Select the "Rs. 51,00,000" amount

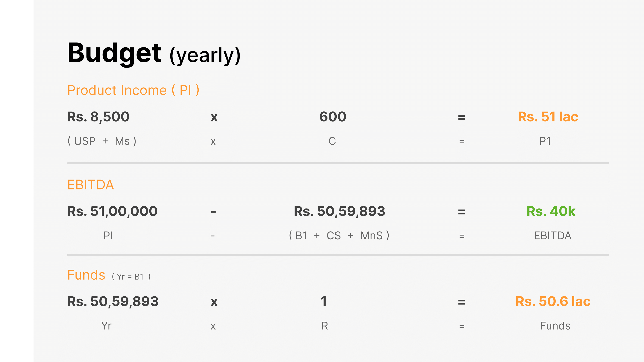pyautogui.click(x=112, y=211)
